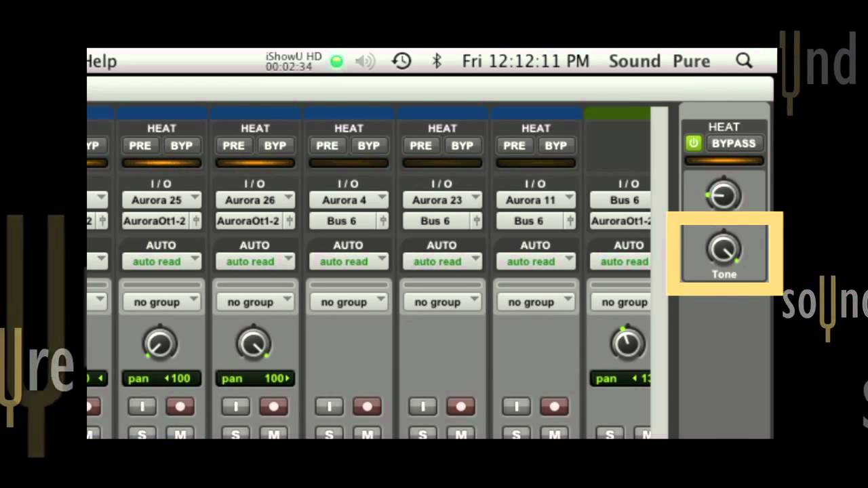Record-arm the Aurora 11 channel
Image resolution: width=868 pixels, height=488 pixels.
(x=555, y=406)
